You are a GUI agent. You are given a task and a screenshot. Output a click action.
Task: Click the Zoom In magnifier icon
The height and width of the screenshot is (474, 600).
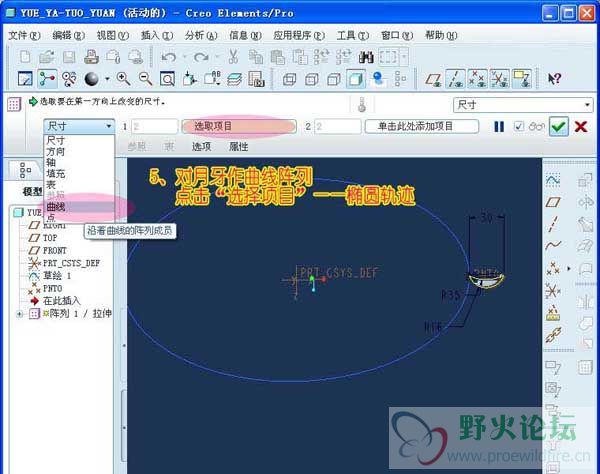coord(123,79)
